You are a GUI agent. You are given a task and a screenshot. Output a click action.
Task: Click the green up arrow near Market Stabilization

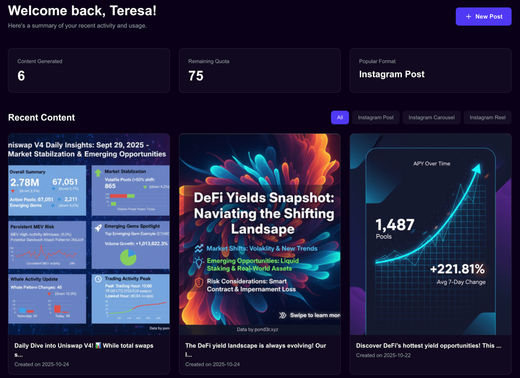pyautogui.click(x=98, y=173)
